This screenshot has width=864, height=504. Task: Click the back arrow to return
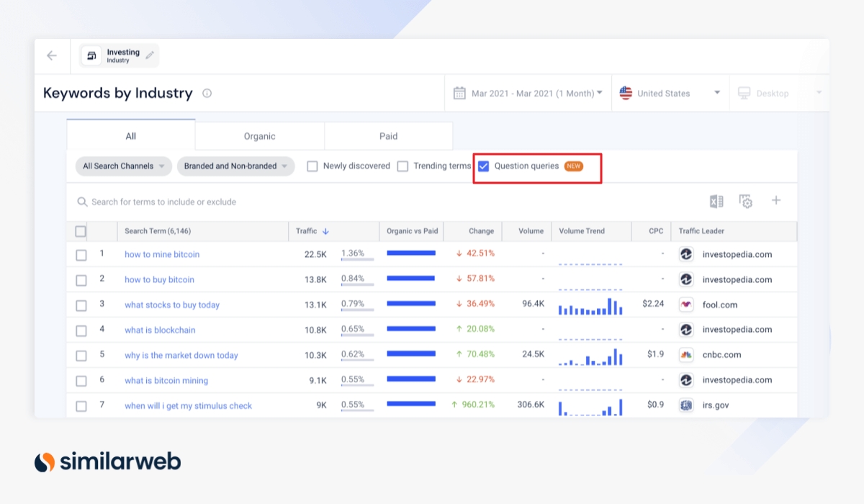pyautogui.click(x=51, y=55)
